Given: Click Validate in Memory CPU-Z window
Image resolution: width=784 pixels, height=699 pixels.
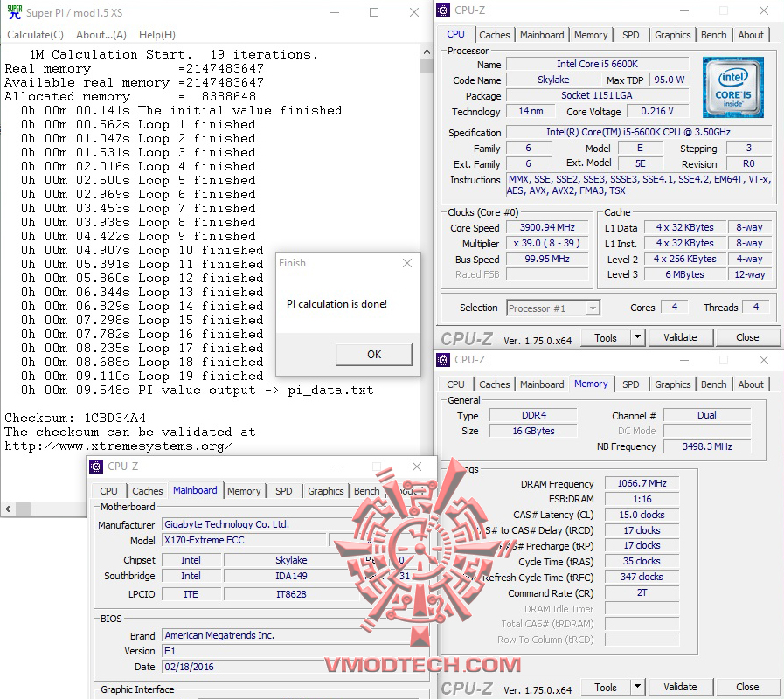Looking at the screenshot, I should click(x=680, y=688).
